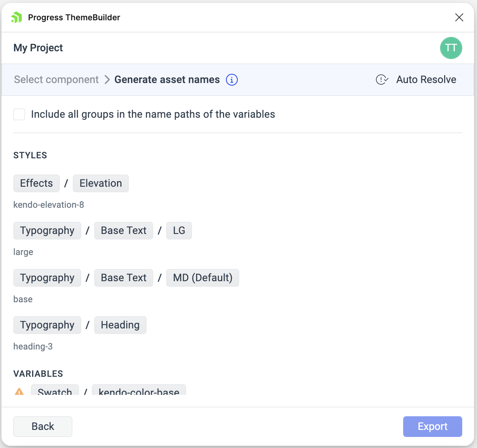Click the Heading chip under Typography

(x=120, y=325)
